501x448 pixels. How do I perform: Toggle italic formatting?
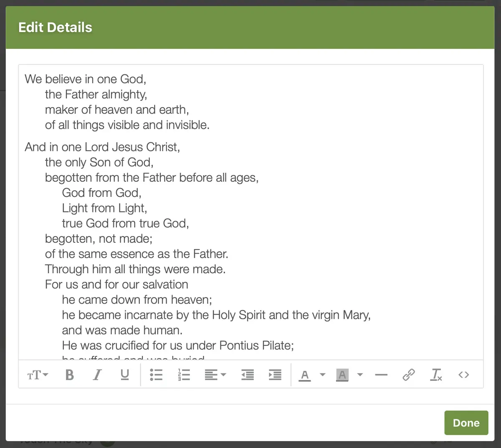[97, 375]
